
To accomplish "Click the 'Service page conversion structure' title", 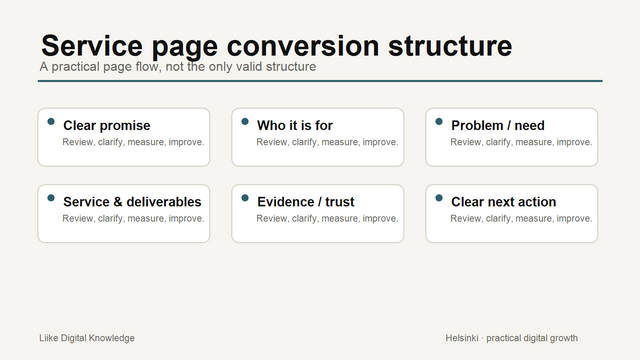I will point(276,46).
